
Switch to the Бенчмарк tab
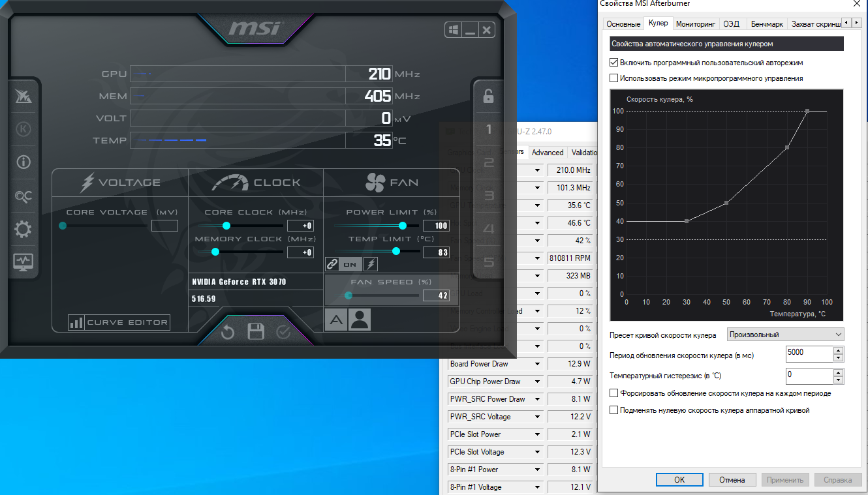point(767,24)
